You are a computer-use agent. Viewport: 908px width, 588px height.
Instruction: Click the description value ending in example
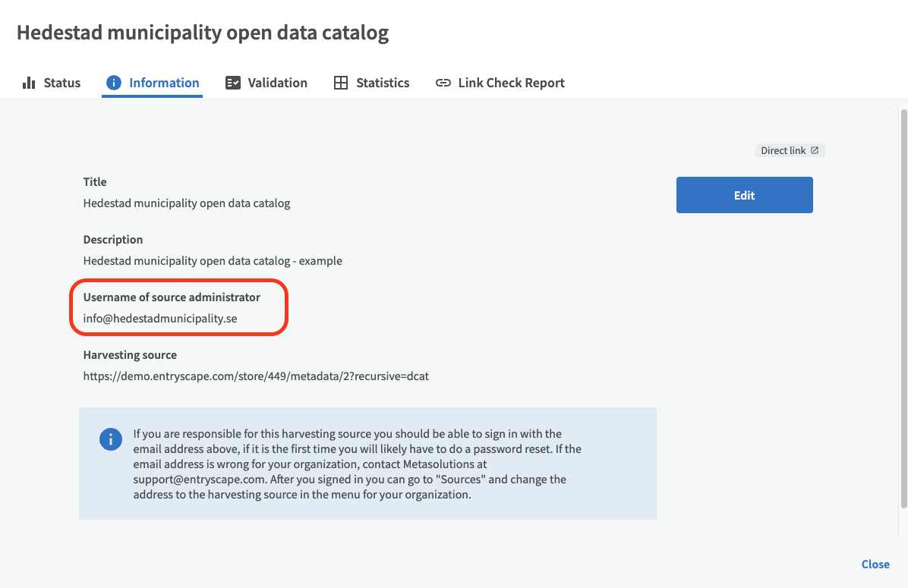213,261
